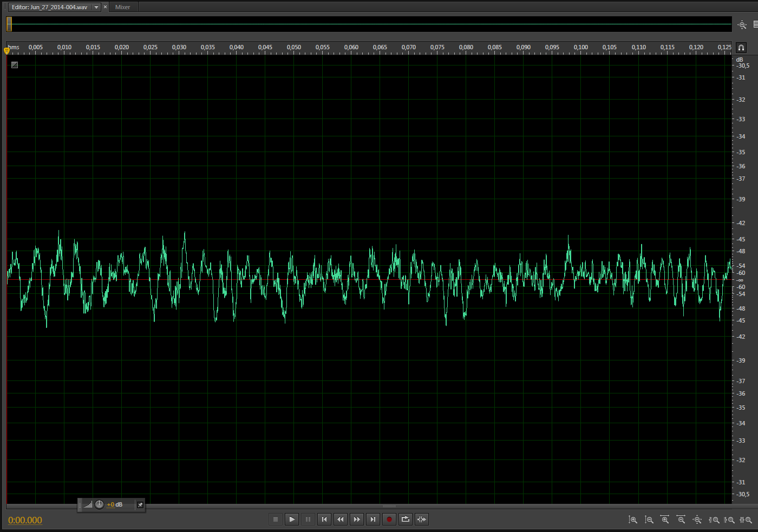This screenshot has height=532, width=758.
Task: Click the fade-in handle on the waveform
Action: 15,65
